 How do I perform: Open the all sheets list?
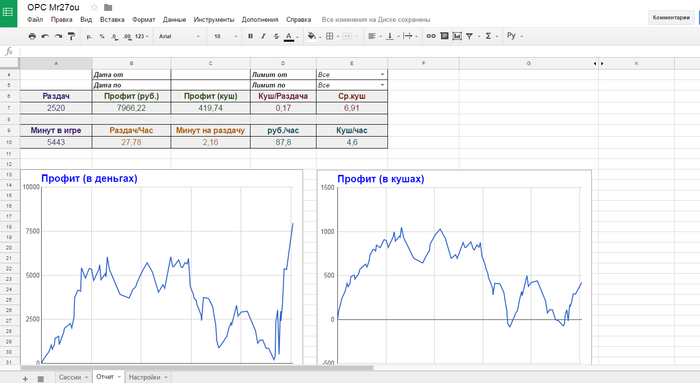41,379
